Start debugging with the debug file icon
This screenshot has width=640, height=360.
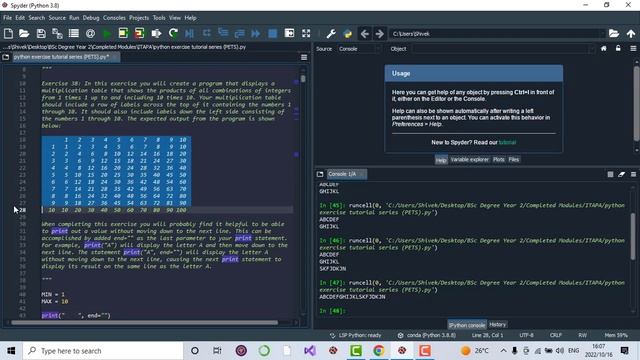pos(189,33)
